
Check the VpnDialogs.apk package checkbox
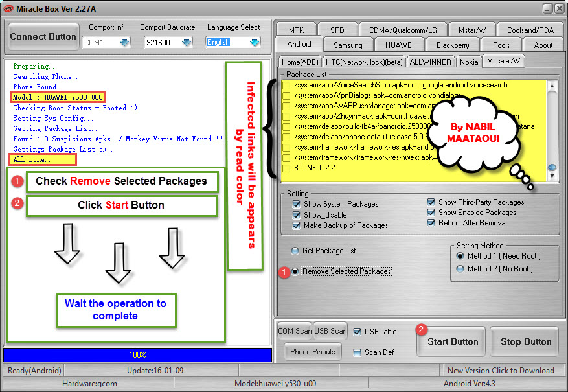(286, 96)
